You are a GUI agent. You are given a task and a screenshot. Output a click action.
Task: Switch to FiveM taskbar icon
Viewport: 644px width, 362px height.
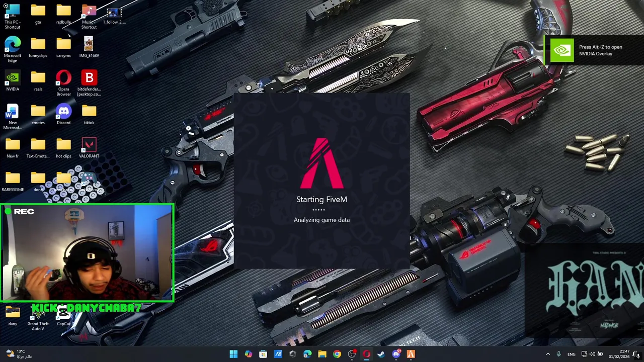click(411, 354)
